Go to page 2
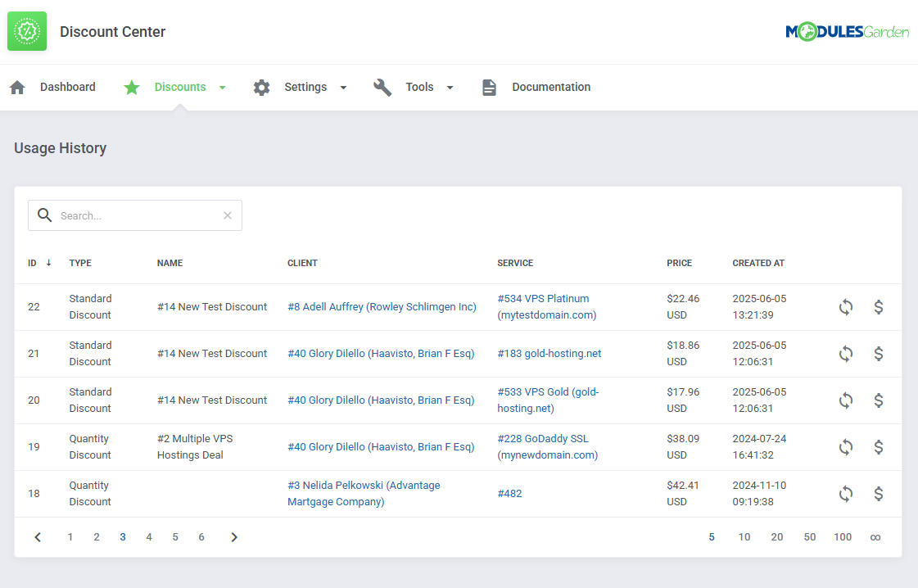 click(97, 537)
